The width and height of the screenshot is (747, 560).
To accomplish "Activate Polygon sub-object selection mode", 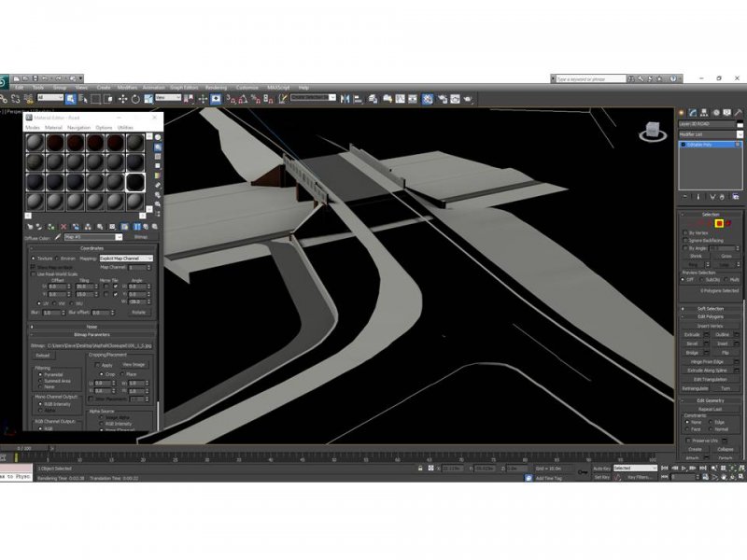I will (718, 223).
